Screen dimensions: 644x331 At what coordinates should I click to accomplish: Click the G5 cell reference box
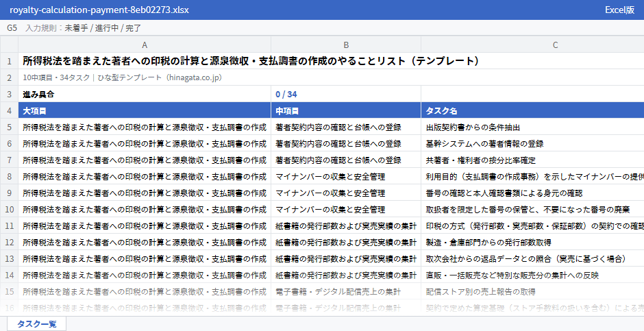(x=12, y=28)
